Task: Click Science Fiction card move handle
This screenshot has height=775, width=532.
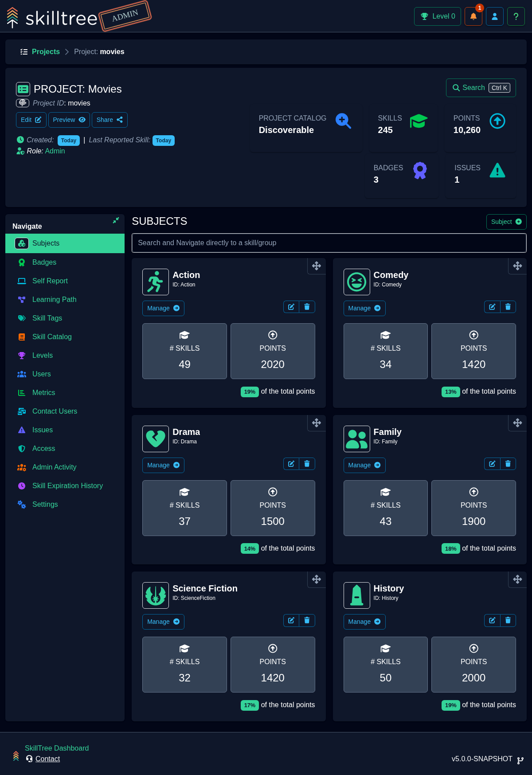Action: 317,579
